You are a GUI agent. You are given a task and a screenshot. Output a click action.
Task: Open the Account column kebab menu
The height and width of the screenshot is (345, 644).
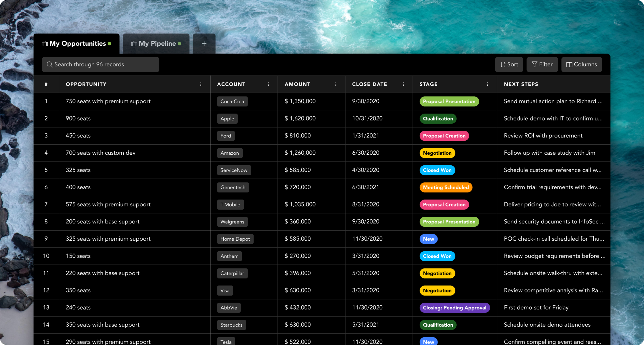click(268, 84)
